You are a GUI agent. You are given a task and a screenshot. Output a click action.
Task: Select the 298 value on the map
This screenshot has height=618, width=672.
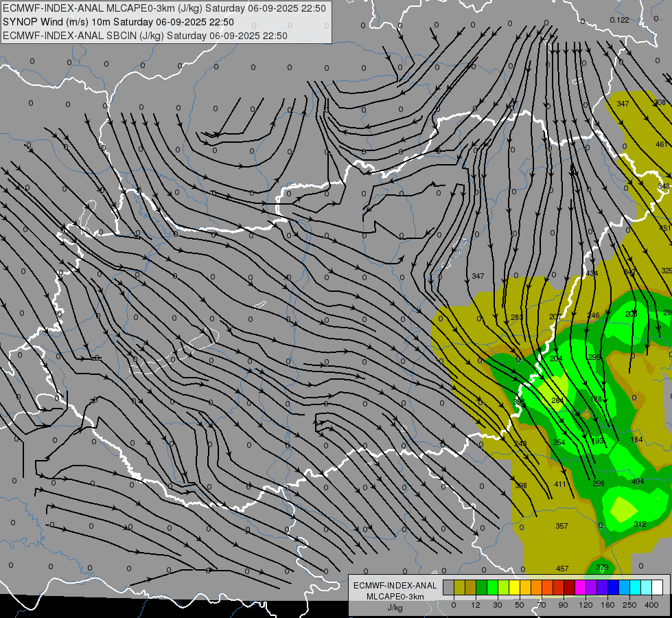599,483
